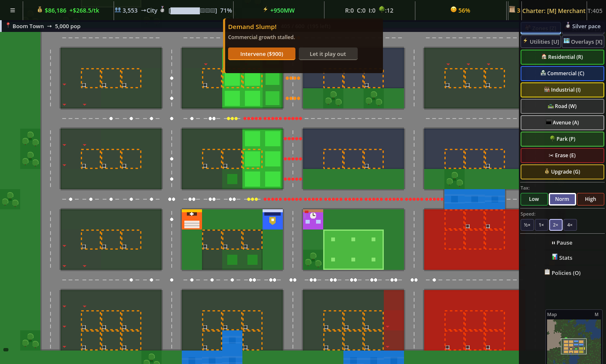
Task: Click the tree park-count icon in top bar
Action: (x=382, y=10)
